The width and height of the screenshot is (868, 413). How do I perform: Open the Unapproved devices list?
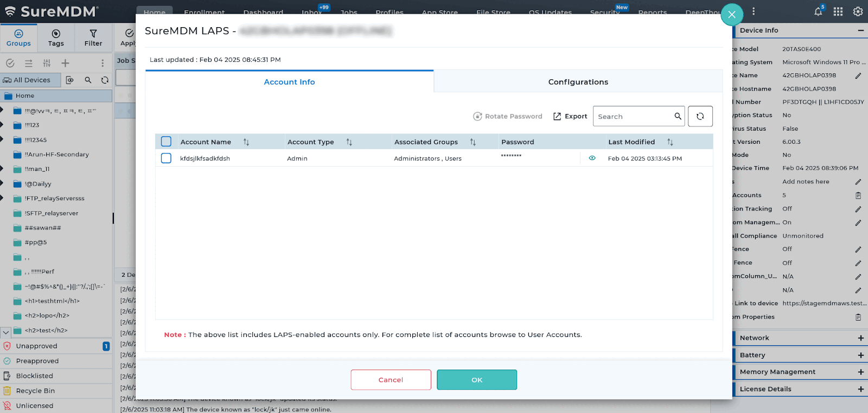[36, 346]
